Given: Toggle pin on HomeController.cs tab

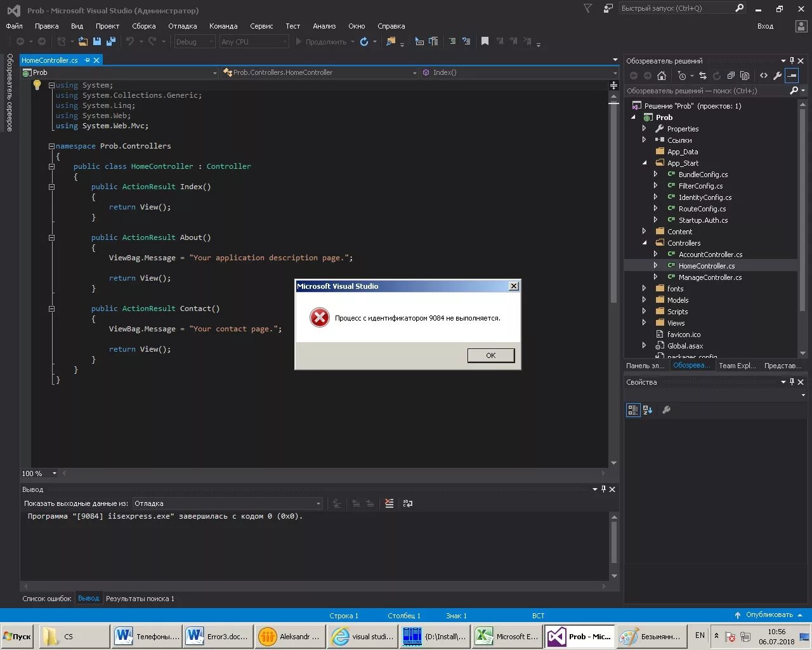Looking at the screenshot, I should 87,60.
